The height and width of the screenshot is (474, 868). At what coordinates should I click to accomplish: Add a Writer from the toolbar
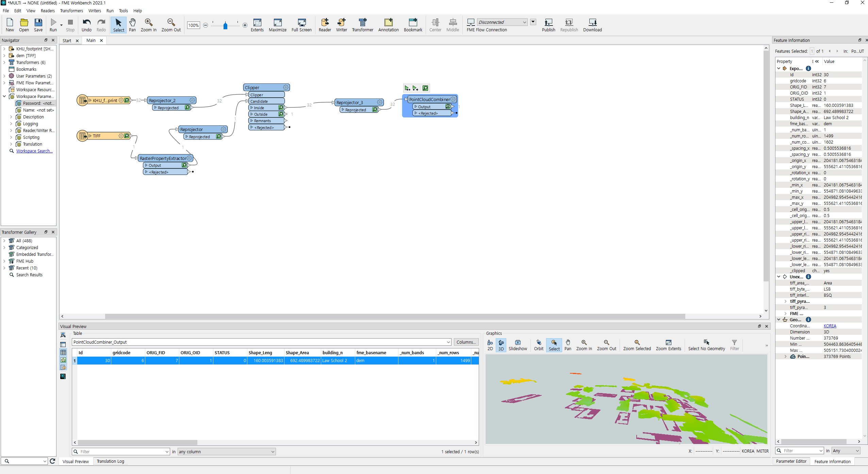(342, 25)
